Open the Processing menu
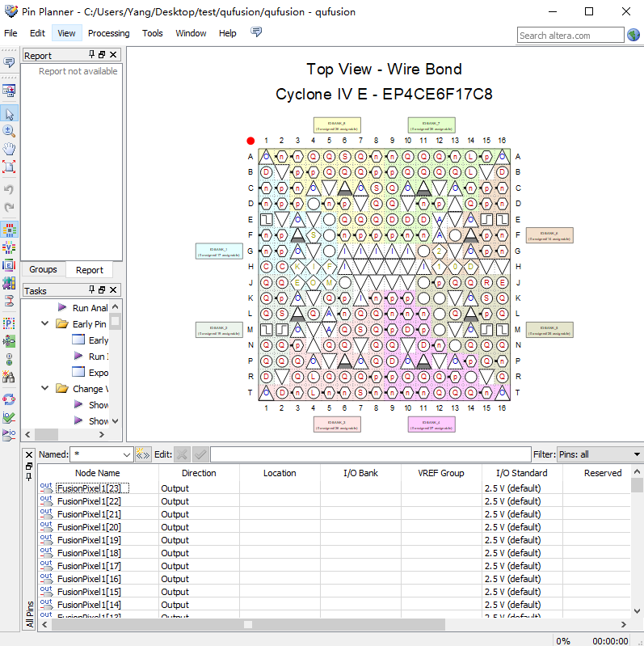Screen dimensions: 644x646 [109, 33]
